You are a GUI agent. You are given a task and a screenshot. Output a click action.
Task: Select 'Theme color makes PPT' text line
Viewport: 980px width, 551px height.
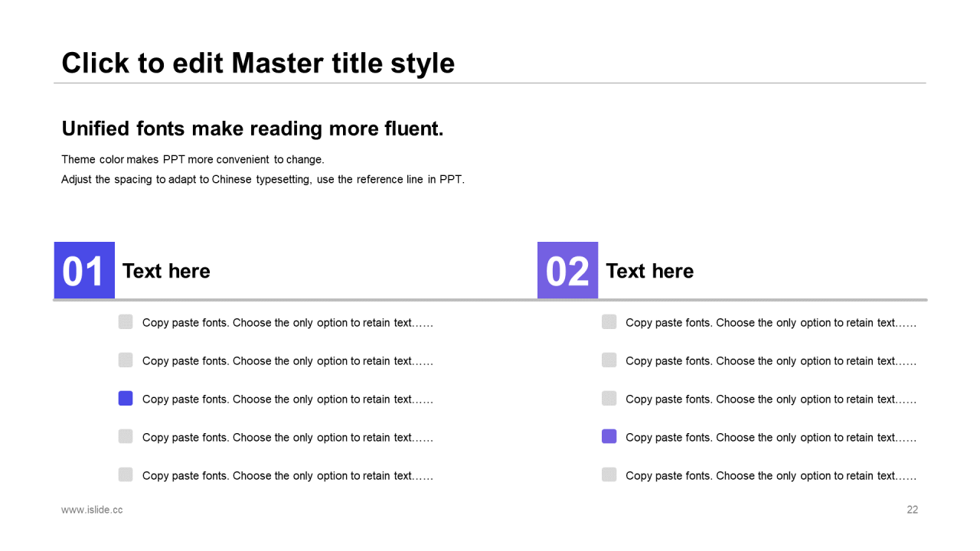point(193,159)
